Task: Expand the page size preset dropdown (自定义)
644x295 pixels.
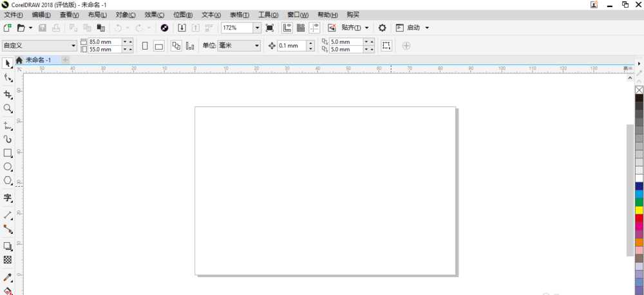Action: coord(73,46)
